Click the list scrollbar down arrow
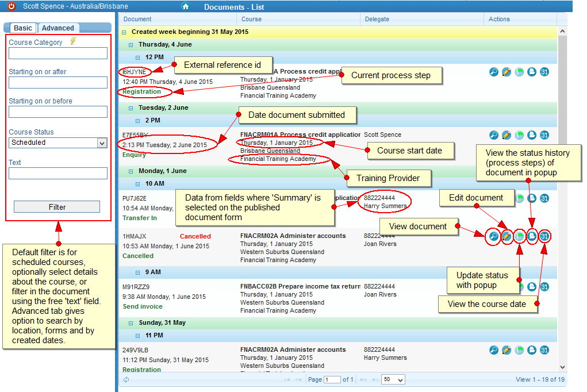 [x=562, y=367]
